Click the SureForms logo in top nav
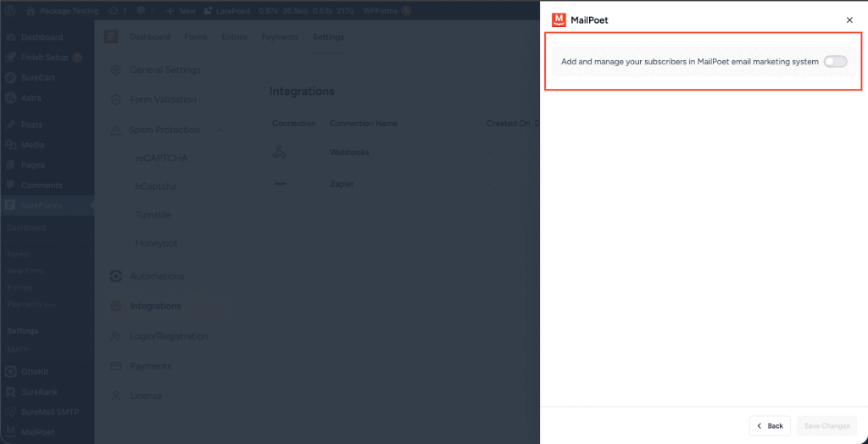Viewport: 868px width, 444px height. click(111, 37)
